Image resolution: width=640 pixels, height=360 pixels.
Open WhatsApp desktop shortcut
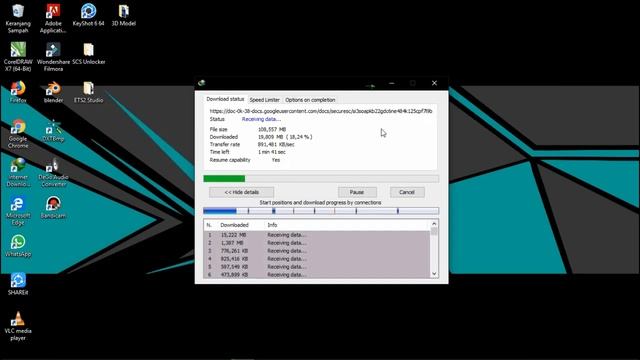[x=18, y=246]
